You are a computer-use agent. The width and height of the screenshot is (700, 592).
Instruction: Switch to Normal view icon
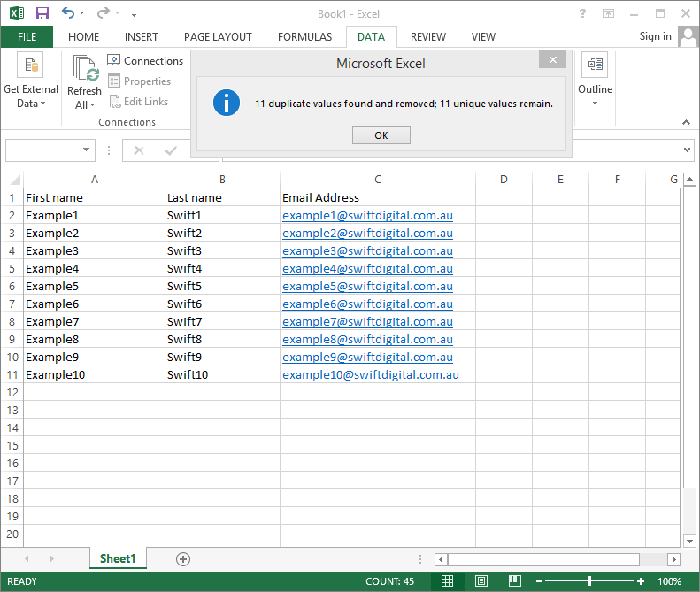pos(447,580)
